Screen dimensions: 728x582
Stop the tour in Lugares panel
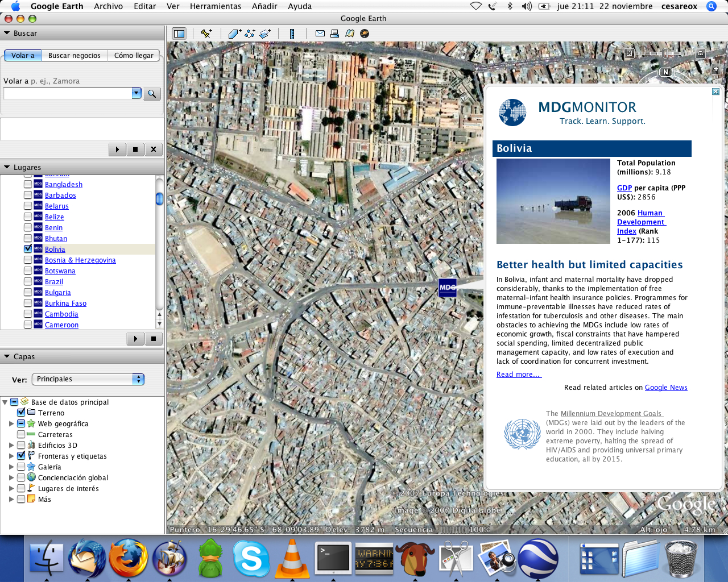[154, 339]
